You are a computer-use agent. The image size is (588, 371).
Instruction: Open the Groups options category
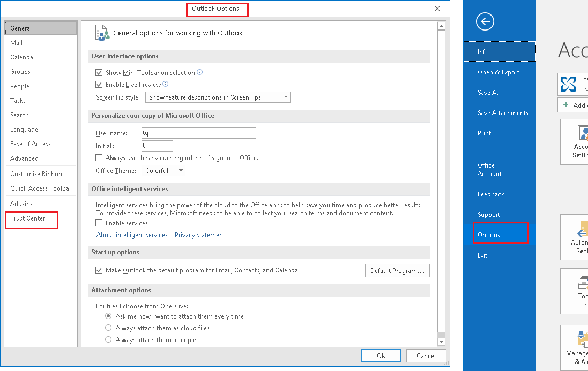click(41, 72)
